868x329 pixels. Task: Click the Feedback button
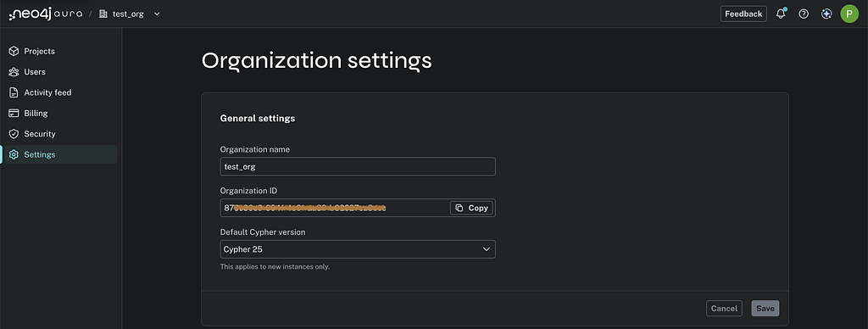click(x=743, y=14)
